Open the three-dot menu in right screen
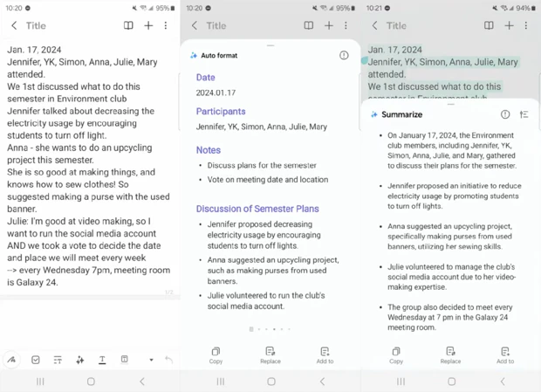This screenshot has width=541, height=392. (526, 26)
